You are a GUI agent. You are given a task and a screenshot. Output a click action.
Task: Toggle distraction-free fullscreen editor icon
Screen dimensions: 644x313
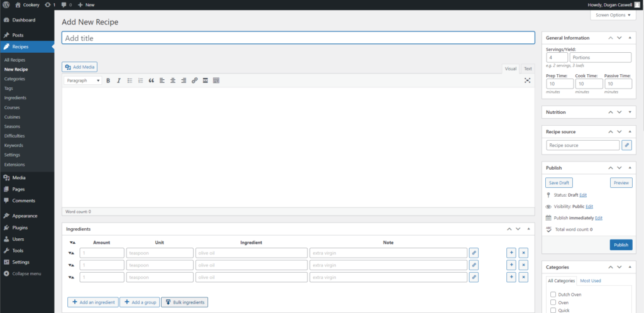coord(528,80)
